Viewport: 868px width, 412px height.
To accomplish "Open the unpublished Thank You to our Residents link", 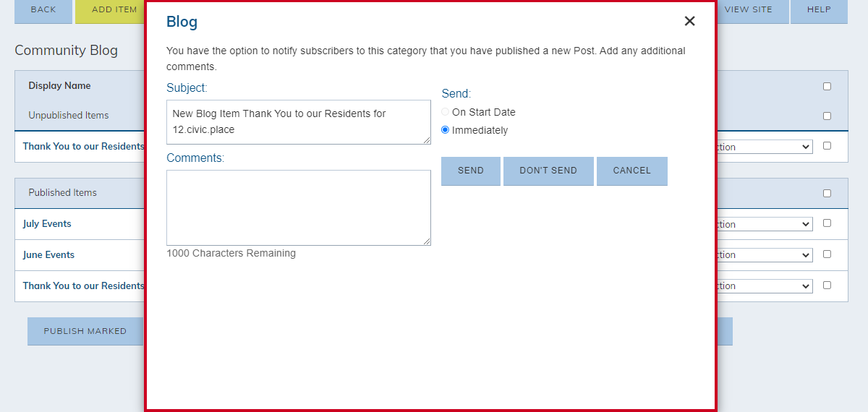I will pyautogui.click(x=83, y=147).
